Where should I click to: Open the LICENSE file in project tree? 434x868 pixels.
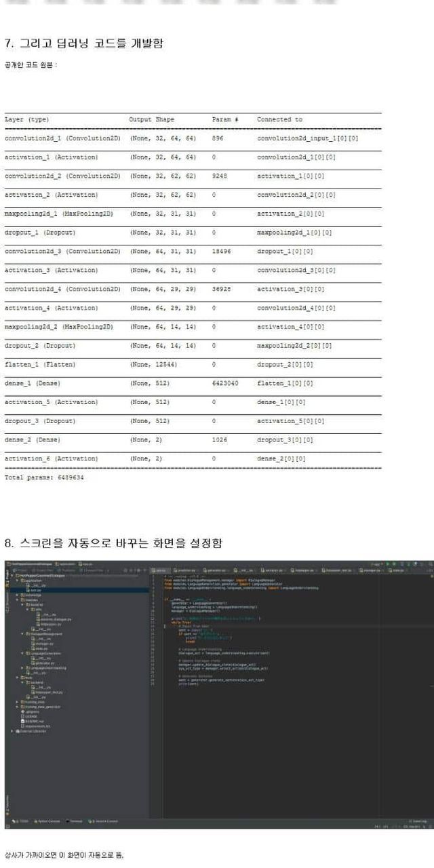pos(30,716)
